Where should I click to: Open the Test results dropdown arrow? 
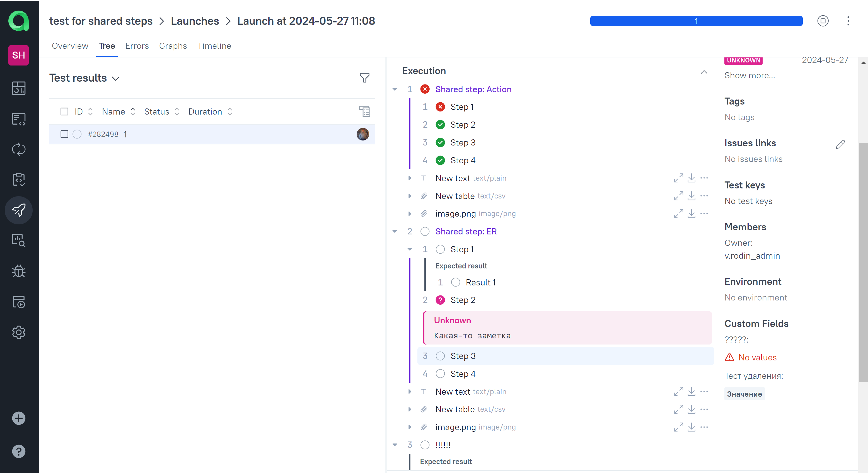click(116, 78)
